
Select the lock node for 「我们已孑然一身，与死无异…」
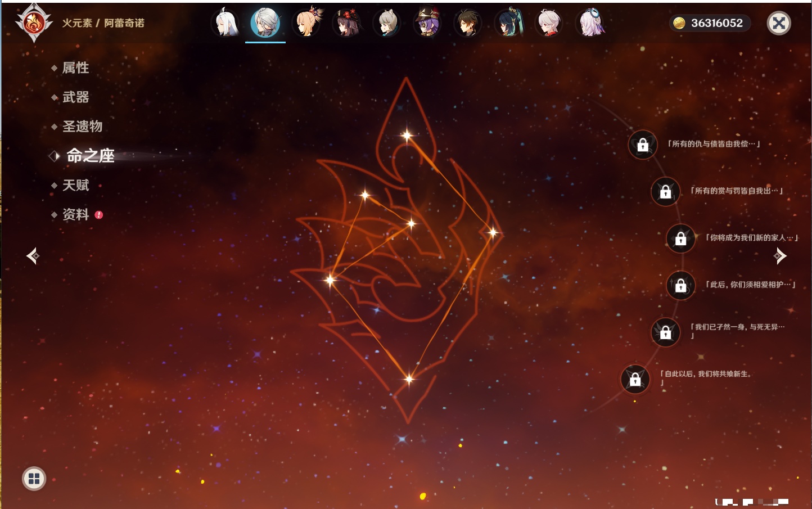pyautogui.click(x=666, y=332)
